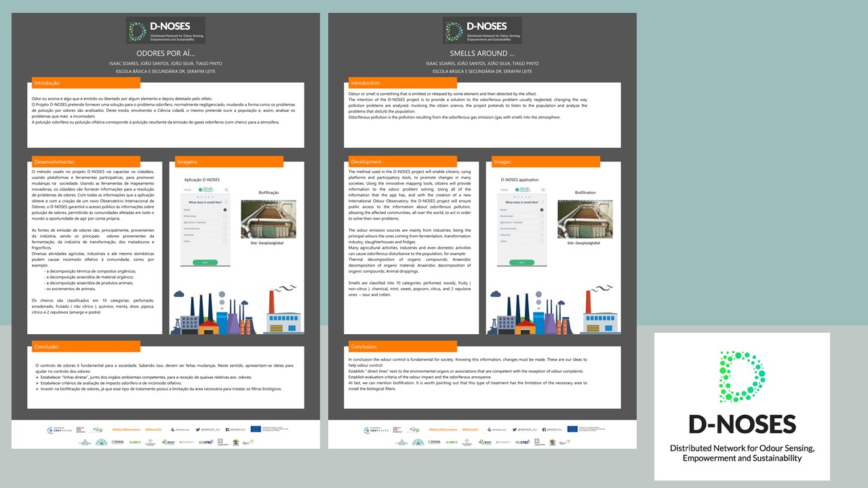Select the checked Waste radio in English app
Viewport: 868px width, 488px height.
tap(542, 210)
